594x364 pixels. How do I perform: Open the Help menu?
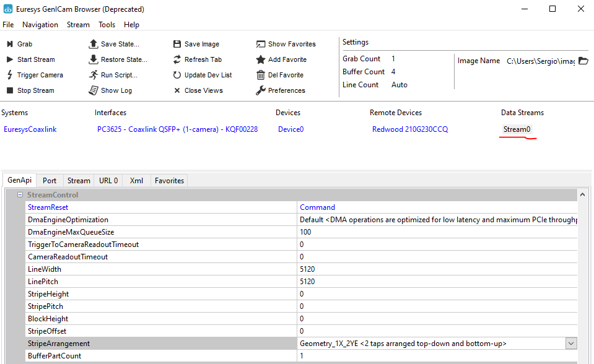(x=131, y=25)
